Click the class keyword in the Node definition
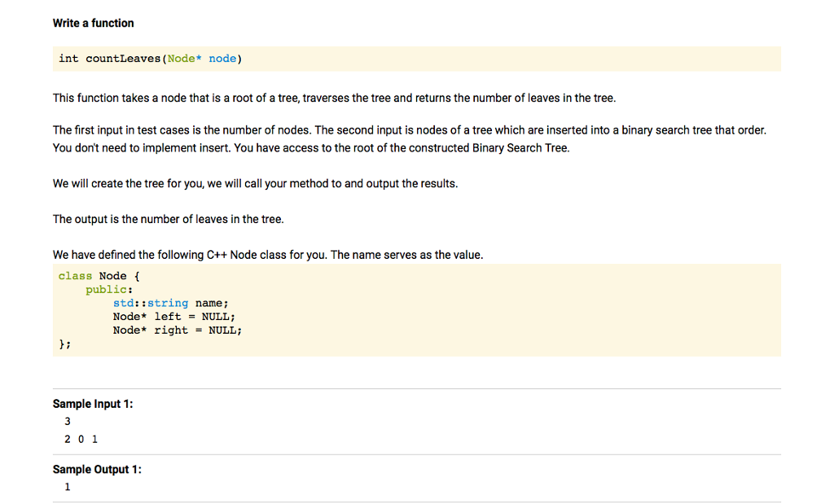 click(x=74, y=275)
